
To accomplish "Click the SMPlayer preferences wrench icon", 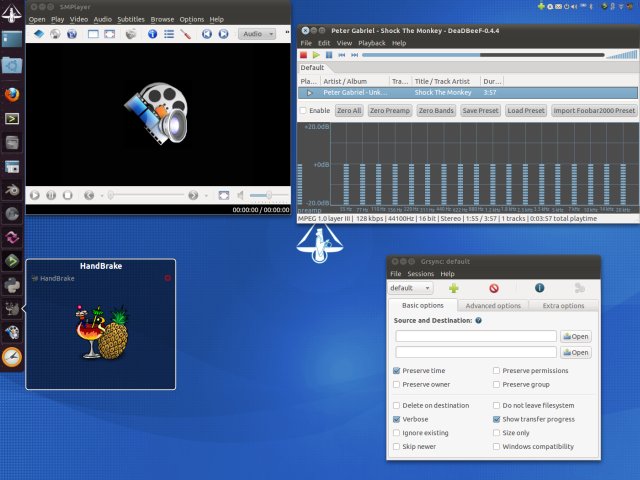I will (186, 34).
